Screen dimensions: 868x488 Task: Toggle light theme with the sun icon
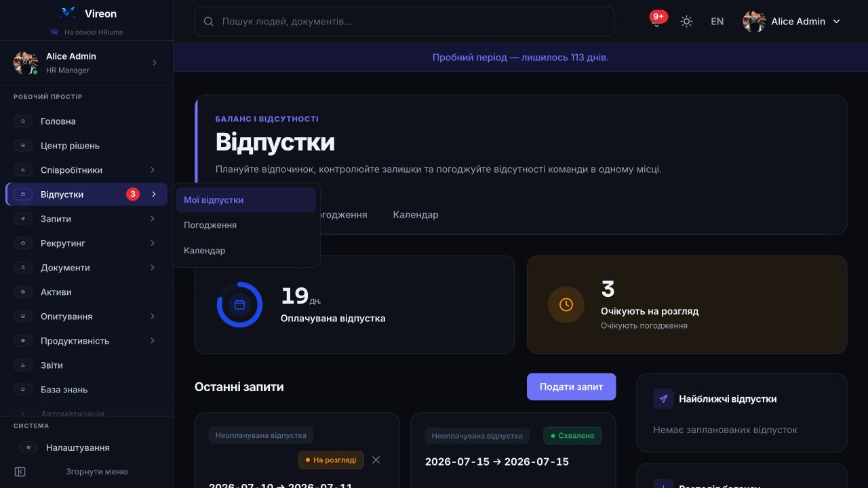point(686,22)
